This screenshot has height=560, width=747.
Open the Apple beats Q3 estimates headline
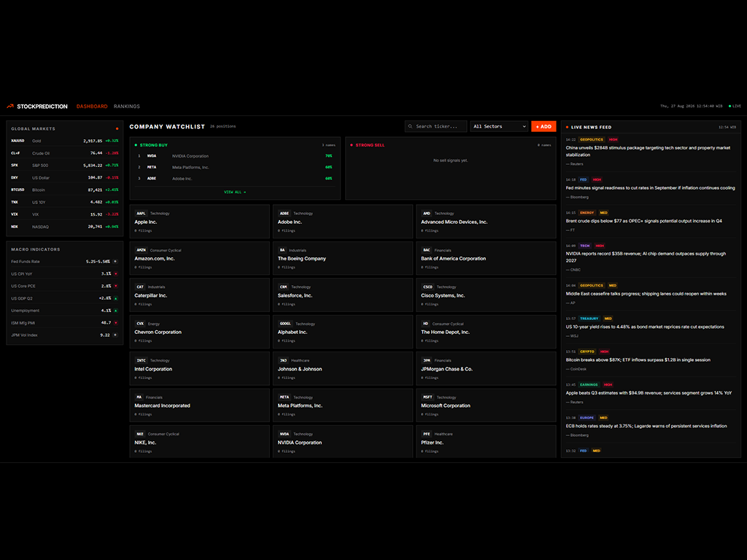coord(649,393)
